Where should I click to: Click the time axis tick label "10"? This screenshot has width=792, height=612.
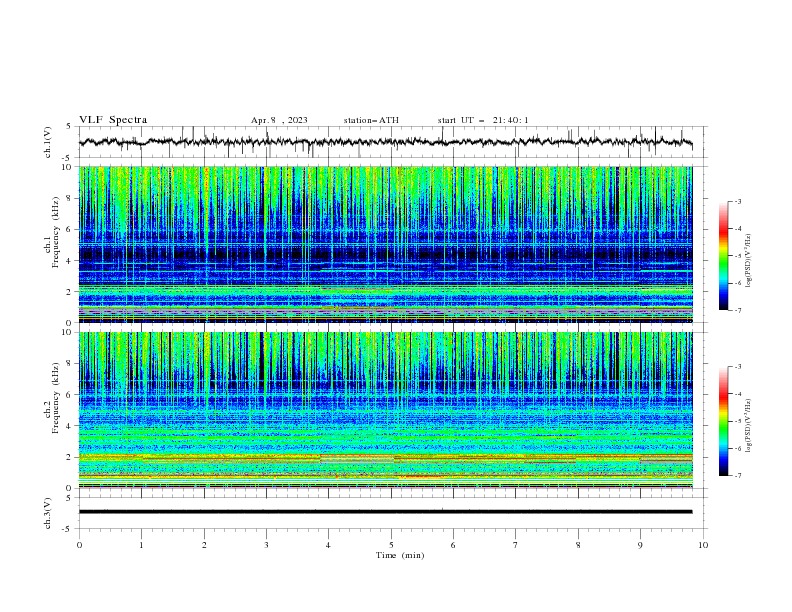(703, 545)
